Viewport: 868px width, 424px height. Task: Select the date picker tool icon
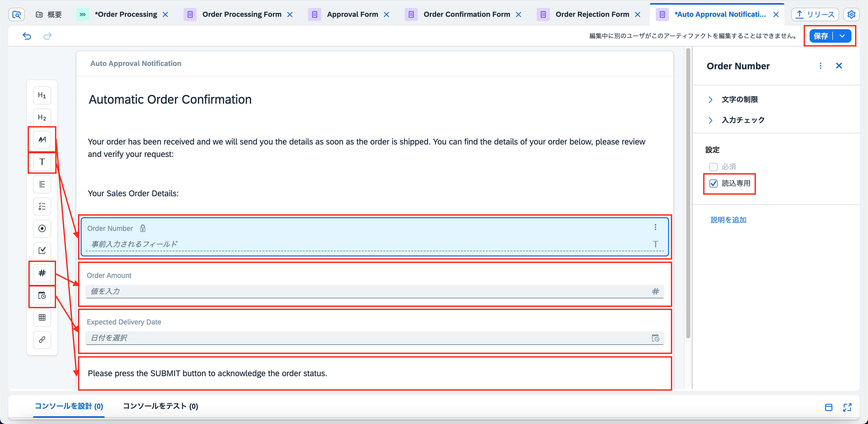click(42, 296)
